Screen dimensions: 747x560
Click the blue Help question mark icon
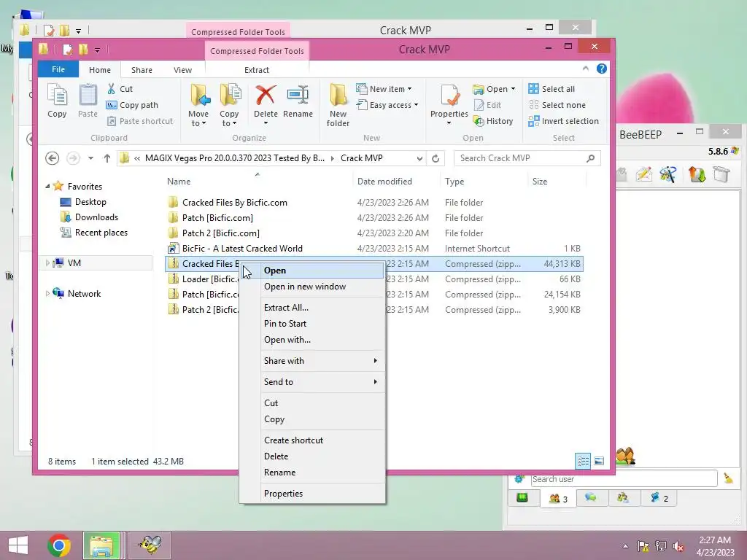click(602, 69)
